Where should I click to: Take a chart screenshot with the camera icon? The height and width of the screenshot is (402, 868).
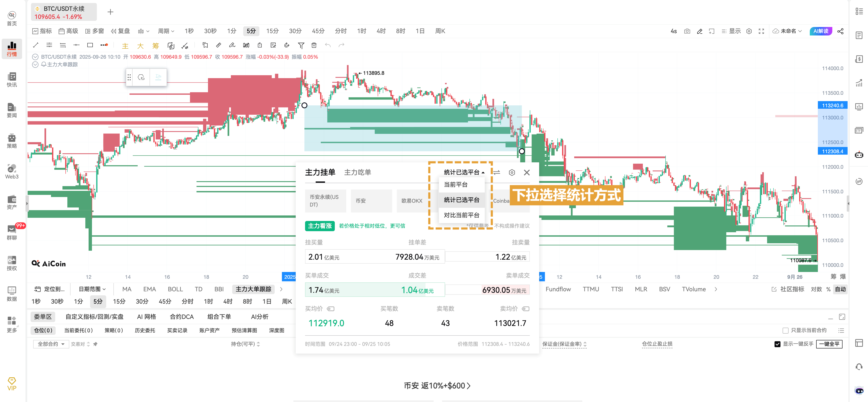(687, 31)
